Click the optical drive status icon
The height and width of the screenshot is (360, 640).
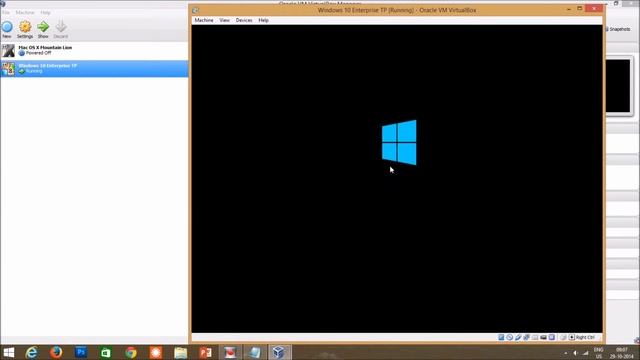click(509, 337)
